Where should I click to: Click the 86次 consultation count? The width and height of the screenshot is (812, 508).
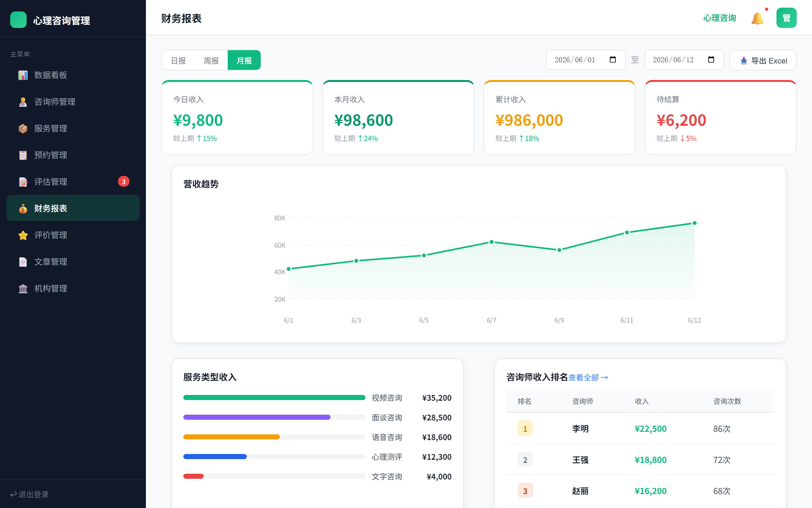point(721,429)
